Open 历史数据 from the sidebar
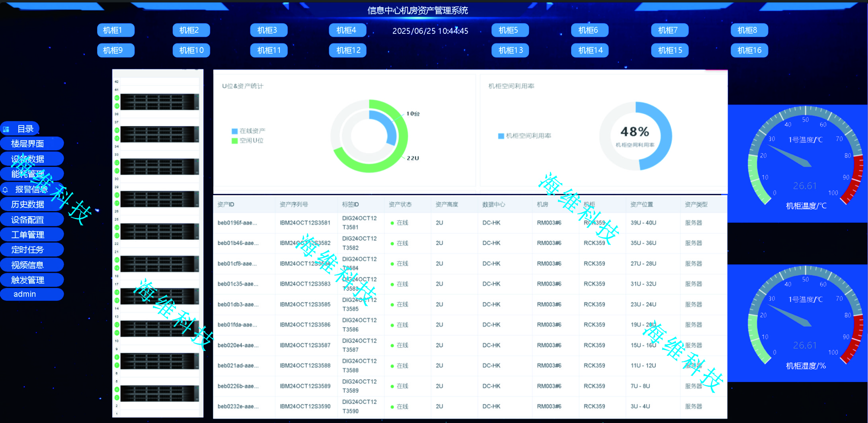The height and width of the screenshot is (423, 868). tap(27, 204)
